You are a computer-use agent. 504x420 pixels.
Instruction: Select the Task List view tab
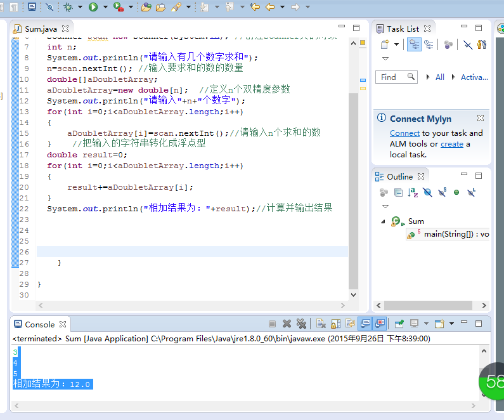tap(403, 29)
